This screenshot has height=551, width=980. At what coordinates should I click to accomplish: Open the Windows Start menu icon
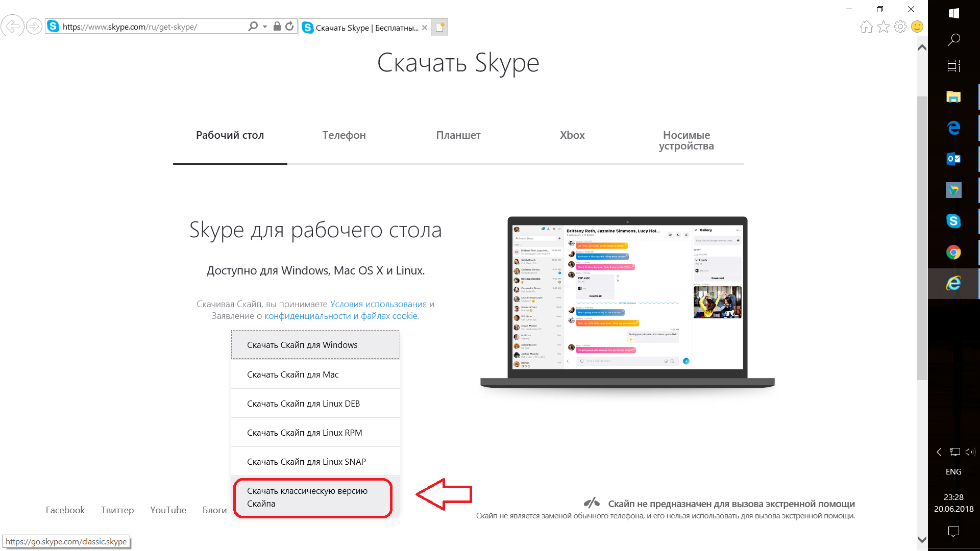pyautogui.click(x=954, y=13)
